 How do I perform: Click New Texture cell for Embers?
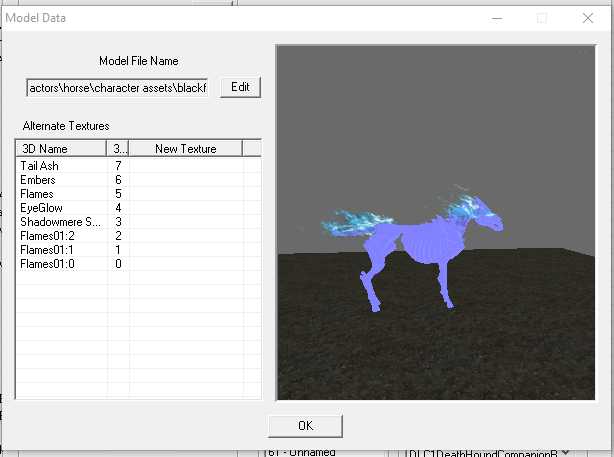click(x=186, y=180)
